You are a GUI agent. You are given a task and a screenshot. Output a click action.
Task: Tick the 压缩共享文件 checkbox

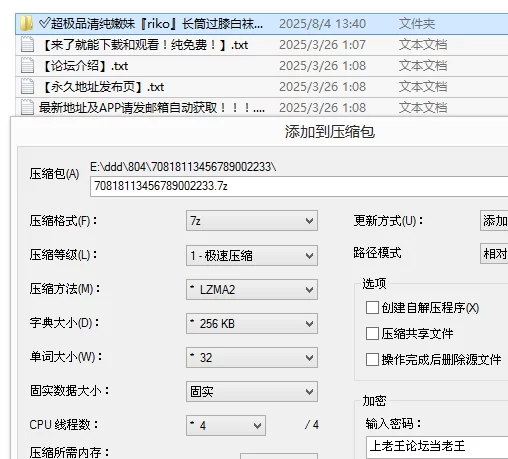[x=372, y=333]
